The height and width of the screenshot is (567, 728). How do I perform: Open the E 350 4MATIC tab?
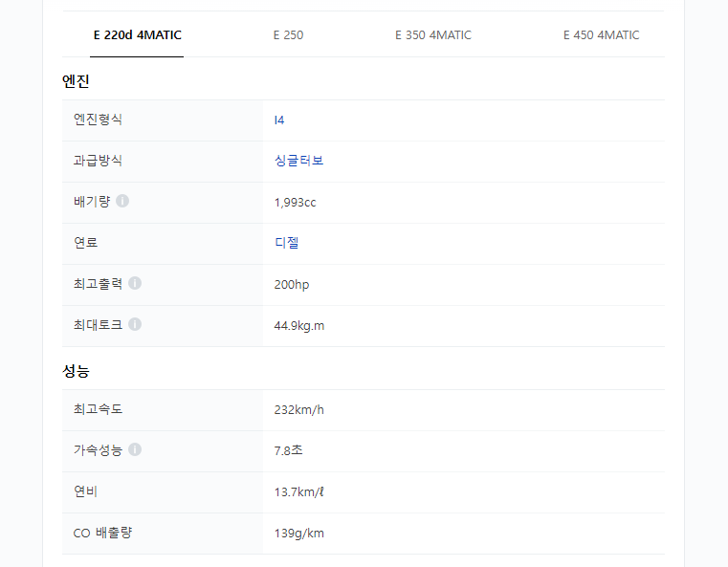pyautogui.click(x=432, y=35)
